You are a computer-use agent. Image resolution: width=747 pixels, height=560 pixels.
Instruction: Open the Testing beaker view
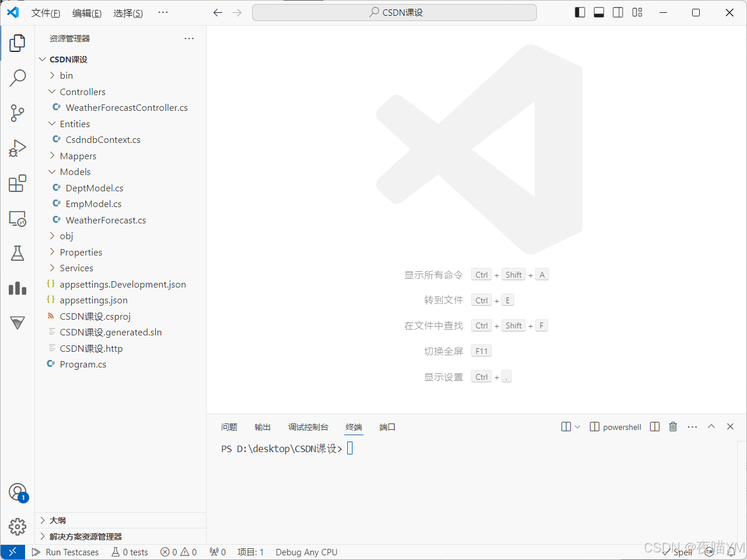pos(18,253)
